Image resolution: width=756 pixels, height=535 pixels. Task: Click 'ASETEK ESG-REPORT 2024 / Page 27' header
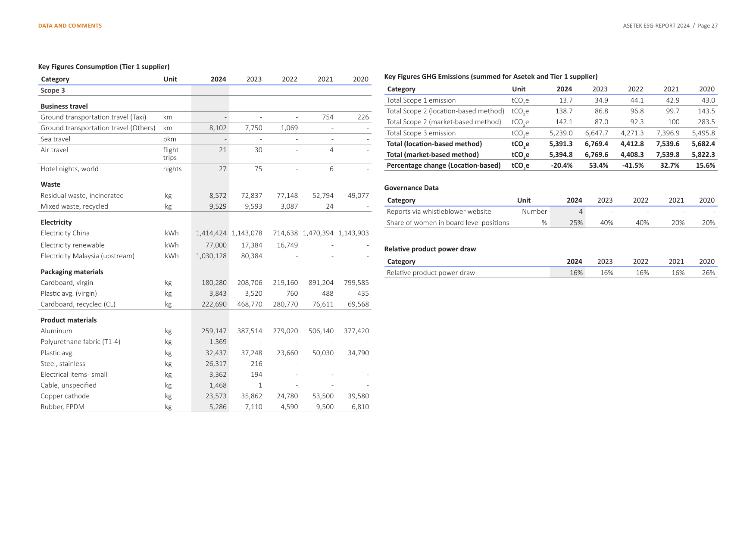tap(670, 26)
